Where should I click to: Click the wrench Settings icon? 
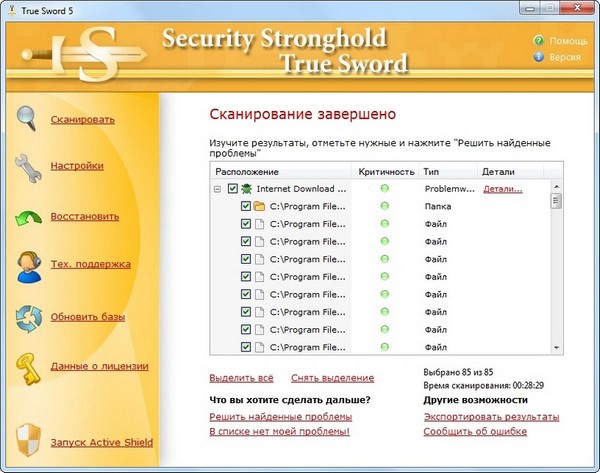(27, 167)
